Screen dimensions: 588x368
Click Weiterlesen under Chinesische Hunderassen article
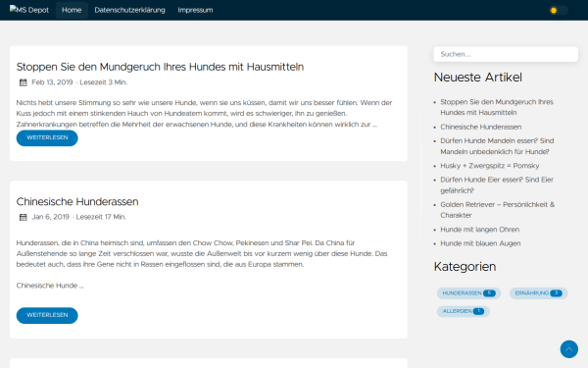click(47, 315)
